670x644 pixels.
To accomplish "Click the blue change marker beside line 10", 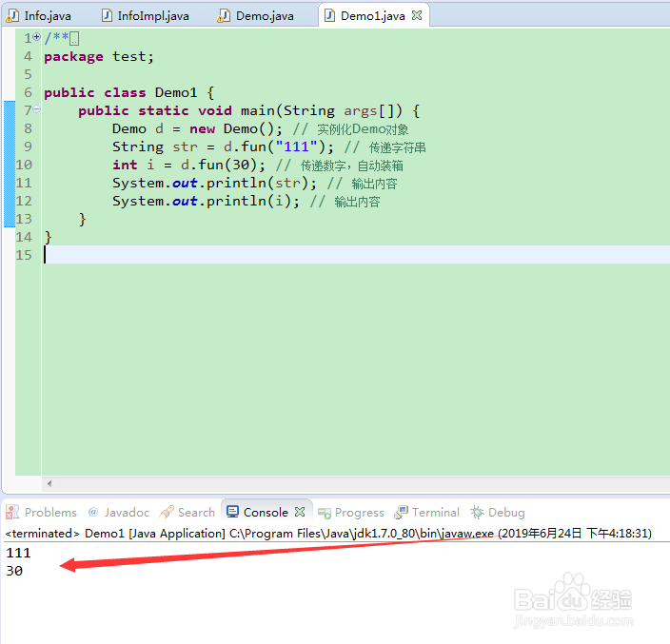I will tap(10, 165).
